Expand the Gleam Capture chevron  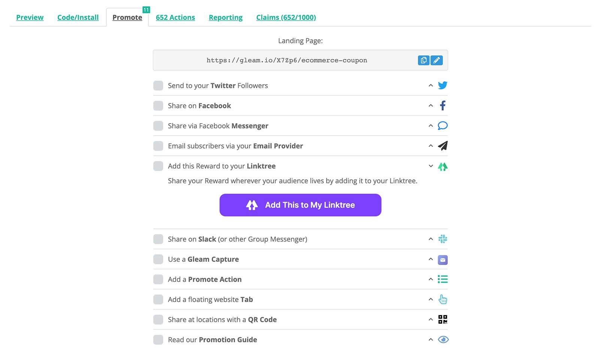(x=431, y=259)
